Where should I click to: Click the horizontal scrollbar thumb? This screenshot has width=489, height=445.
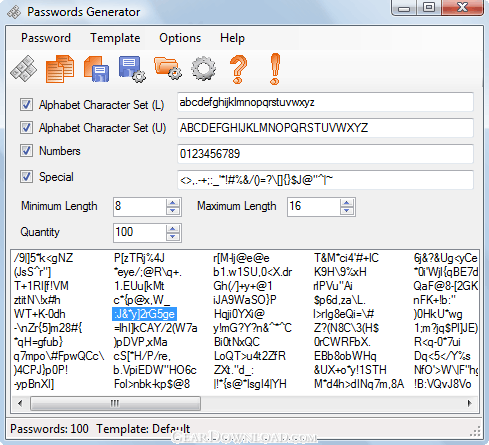coord(115,403)
